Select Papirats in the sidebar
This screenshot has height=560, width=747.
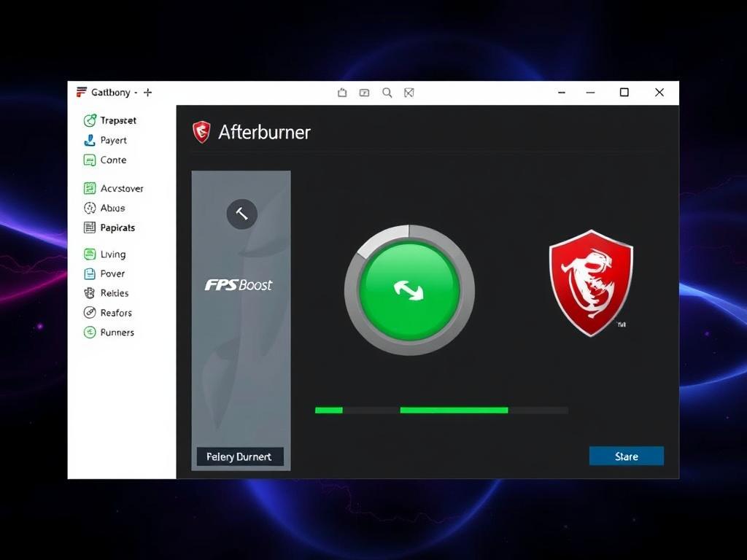point(117,228)
